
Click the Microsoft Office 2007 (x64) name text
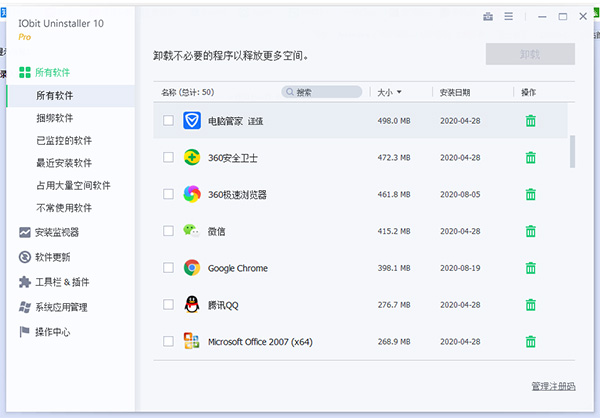(x=260, y=342)
